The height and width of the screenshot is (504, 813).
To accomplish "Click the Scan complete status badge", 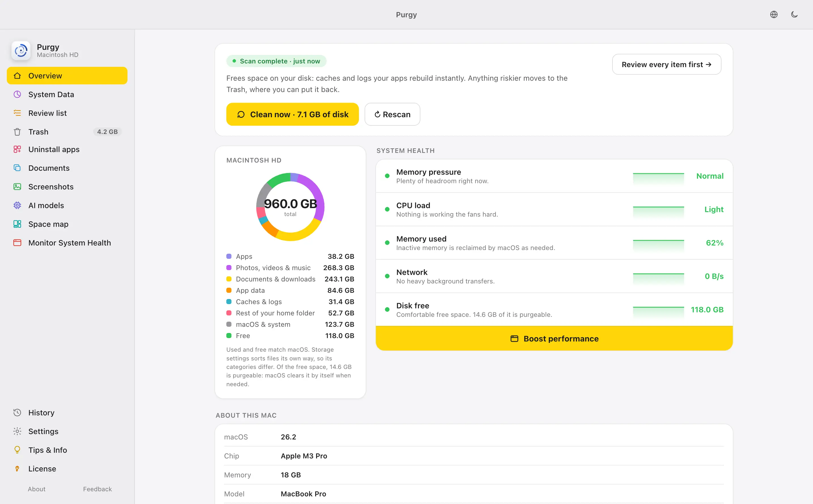I will pyautogui.click(x=276, y=61).
